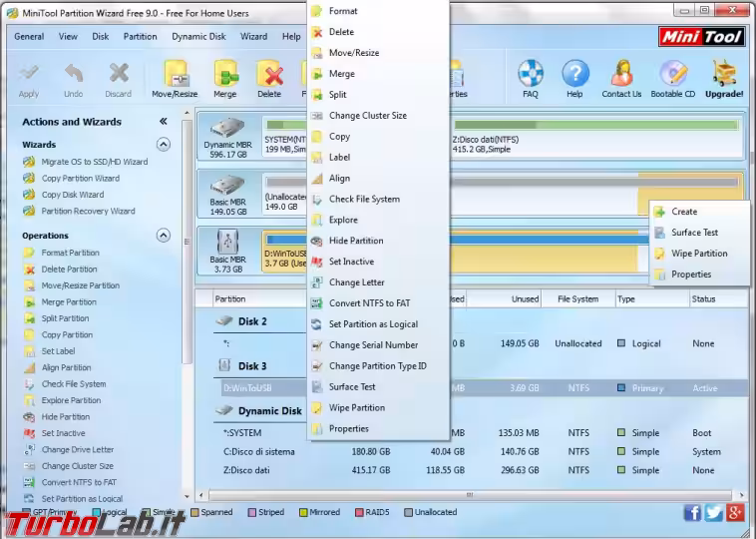Open the Twitter icon
Viewport: 756px width, 539px height.
713,512
